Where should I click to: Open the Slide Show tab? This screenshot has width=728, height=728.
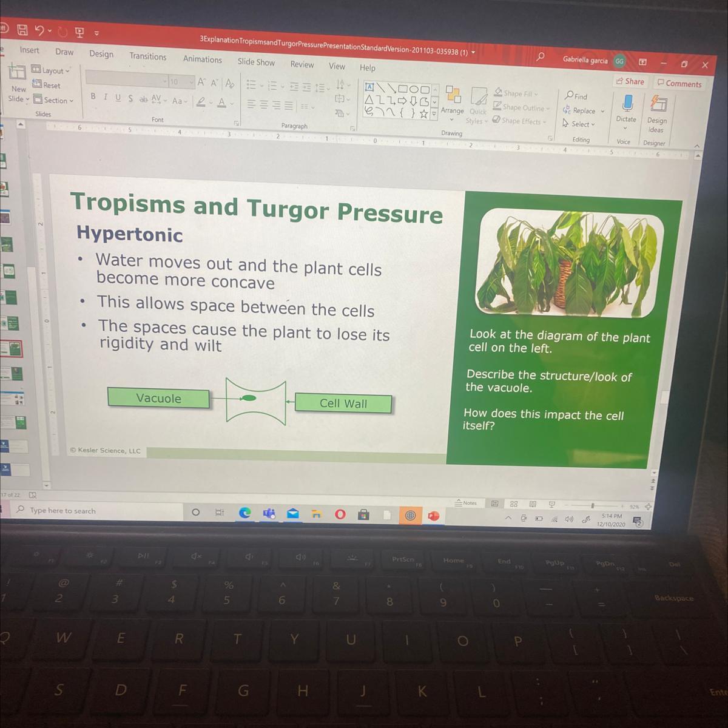[256, 62]
